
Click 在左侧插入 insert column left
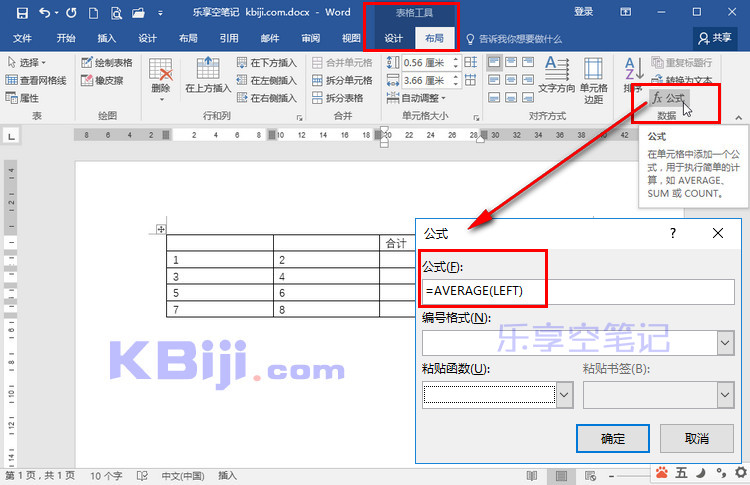[267, 80]
